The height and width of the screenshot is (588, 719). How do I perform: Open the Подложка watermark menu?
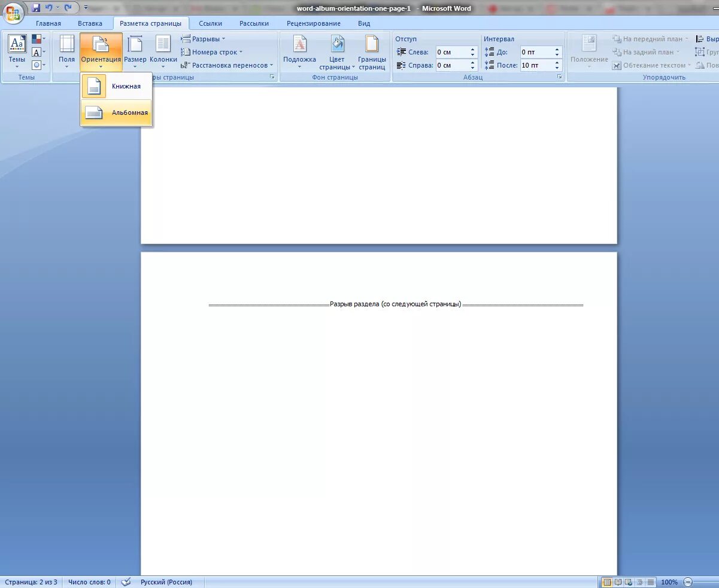299,51
